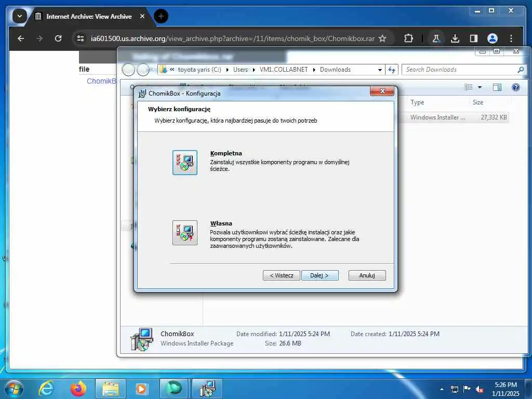Screen dimensions: 532x399
Task: Open Chrome three-dot menu
Action: (511, 38)
